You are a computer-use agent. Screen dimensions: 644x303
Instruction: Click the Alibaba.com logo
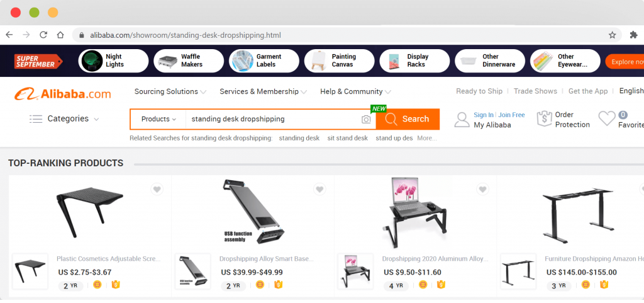click(x=62, y=94)
